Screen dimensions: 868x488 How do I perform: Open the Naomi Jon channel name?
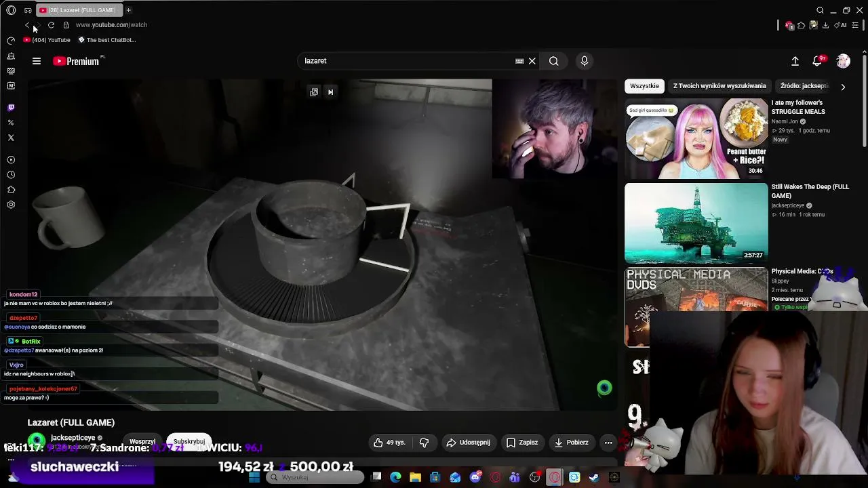pos(785,122)
